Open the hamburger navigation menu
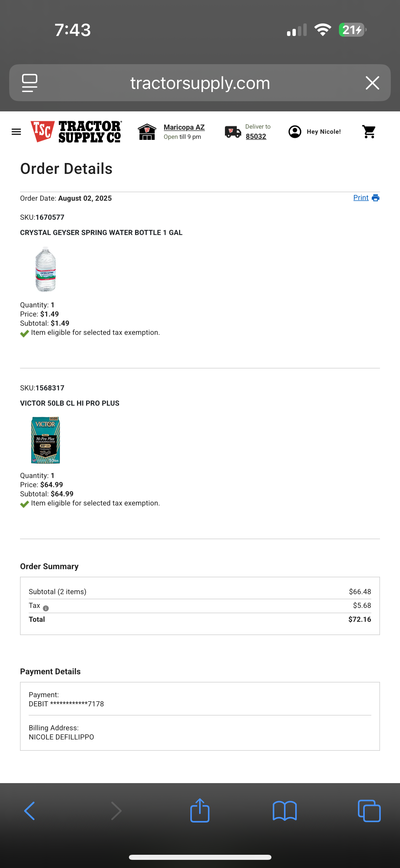 coord(16,132)
